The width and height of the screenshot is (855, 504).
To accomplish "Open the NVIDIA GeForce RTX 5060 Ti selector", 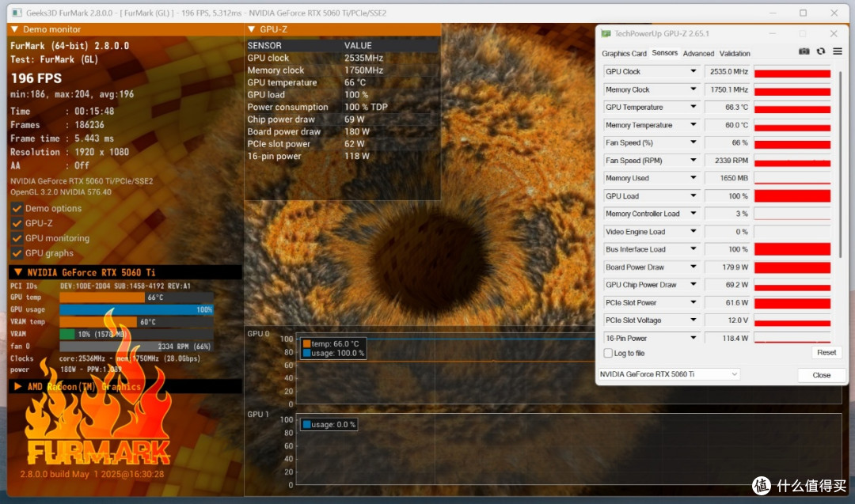I will click(x=669, y=374).
